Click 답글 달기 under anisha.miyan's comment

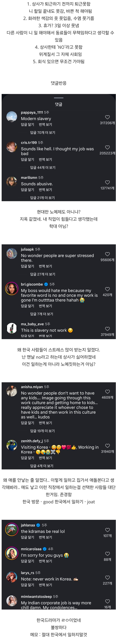[x=27, y=423]
